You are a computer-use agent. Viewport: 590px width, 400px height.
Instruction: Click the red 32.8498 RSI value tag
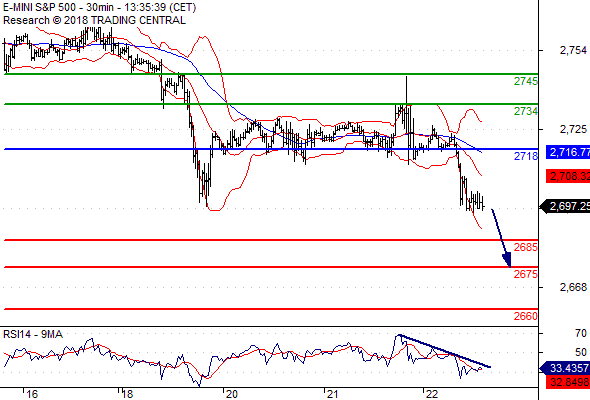tap(568, 382)
